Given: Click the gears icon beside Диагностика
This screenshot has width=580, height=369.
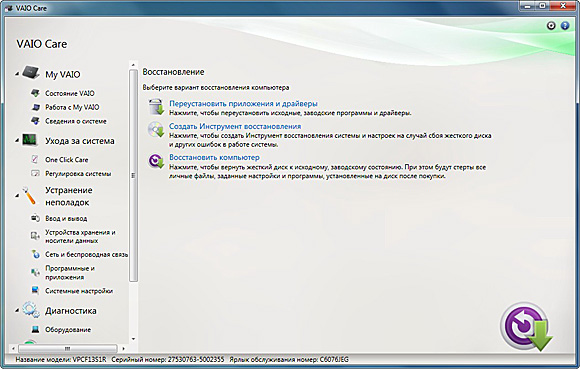Looking at the screenshot, I should (x=31, y=310).
